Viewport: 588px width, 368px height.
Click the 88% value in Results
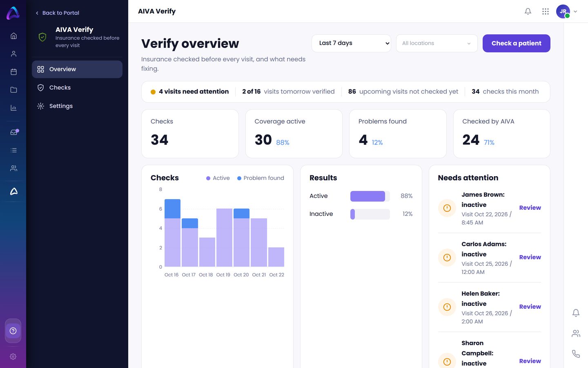coord(406,196)
